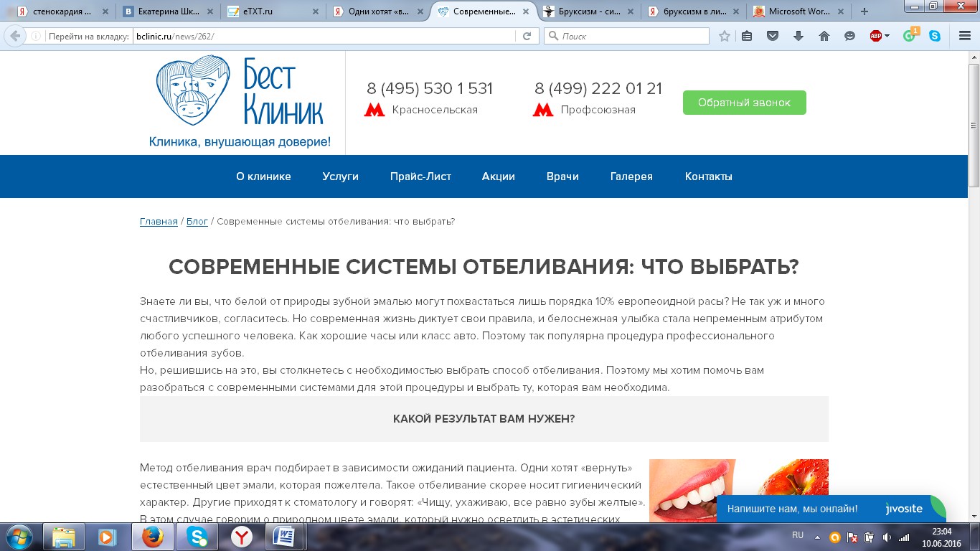Switch to the 'стенокардия' tab
This screenshot has width=980, height=551.
coord(62,11)
